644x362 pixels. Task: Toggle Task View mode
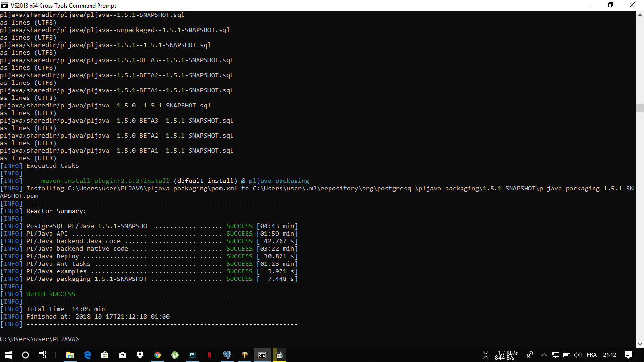(42, 355)
